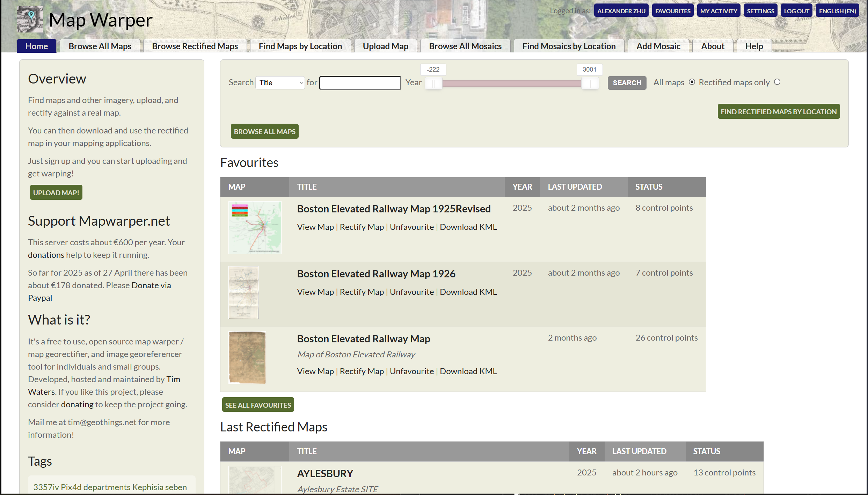The height and width of the screenshot is (495, 868).
Task: Click the grey Search button
Action: tap(627, 83)
